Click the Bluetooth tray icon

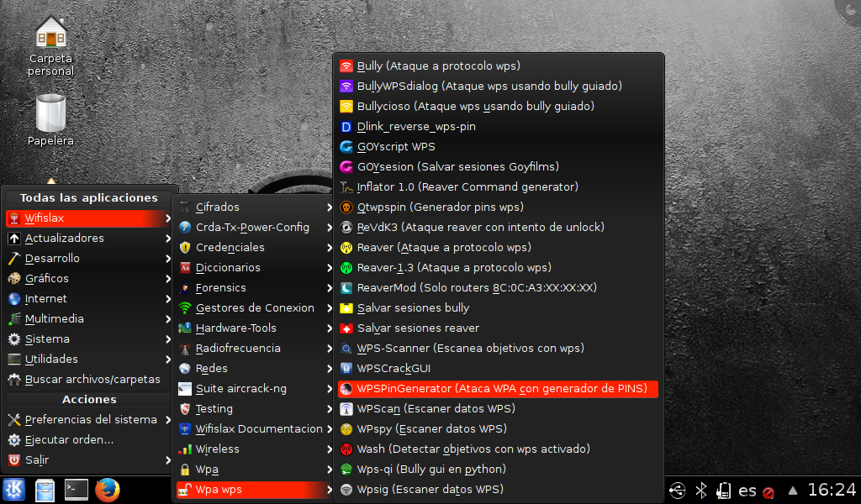click(701, 490)
